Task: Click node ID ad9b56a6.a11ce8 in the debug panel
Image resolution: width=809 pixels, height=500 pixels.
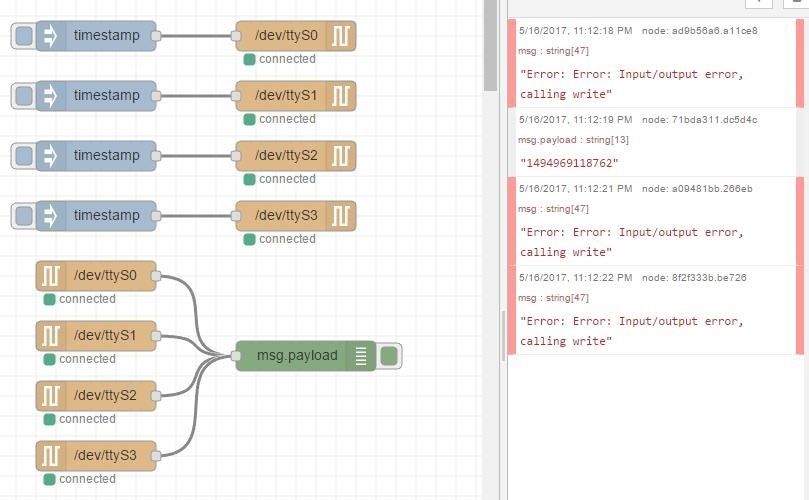Action: click(x=699, y=31)
